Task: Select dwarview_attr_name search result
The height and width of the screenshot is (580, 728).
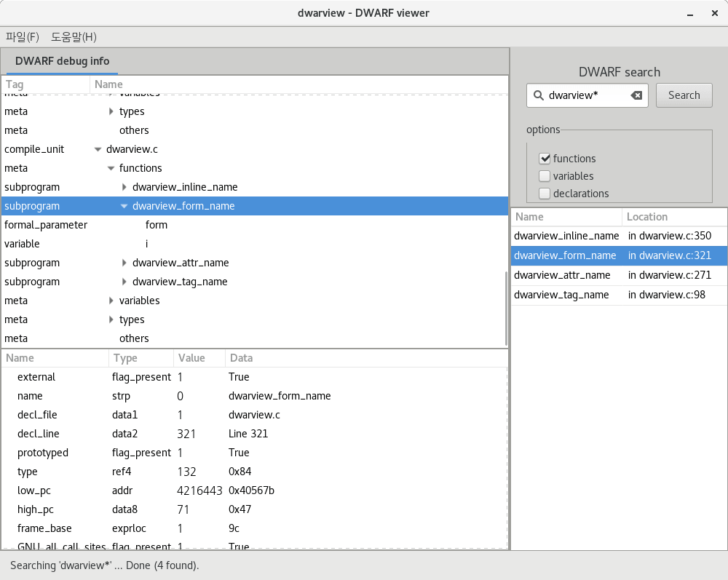Action: [562, 274]
